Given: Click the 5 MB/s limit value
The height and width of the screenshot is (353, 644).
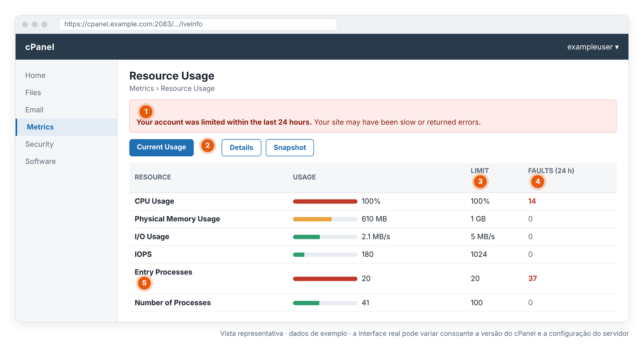Looking at the screenshot, I should 483,237.
